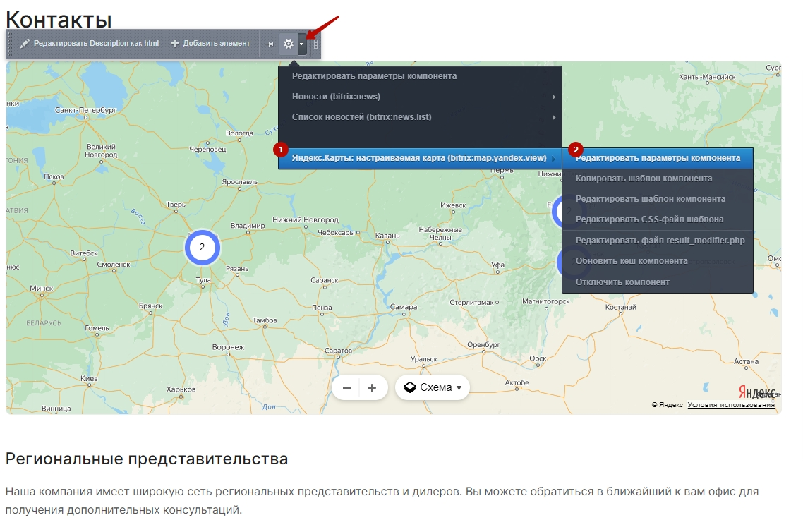Click Оренбург city label on map
This screenshot has height=532, width=803.
coord(483,344)
